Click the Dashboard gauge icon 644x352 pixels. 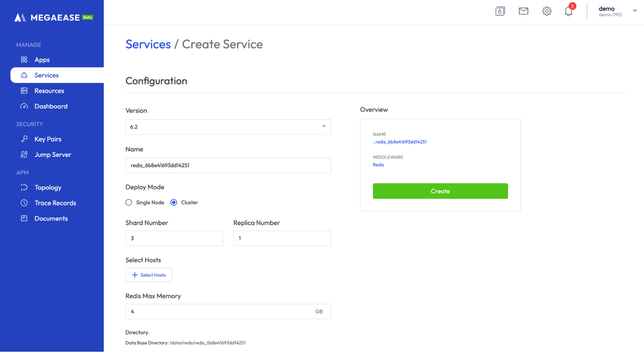click(24, 106)
